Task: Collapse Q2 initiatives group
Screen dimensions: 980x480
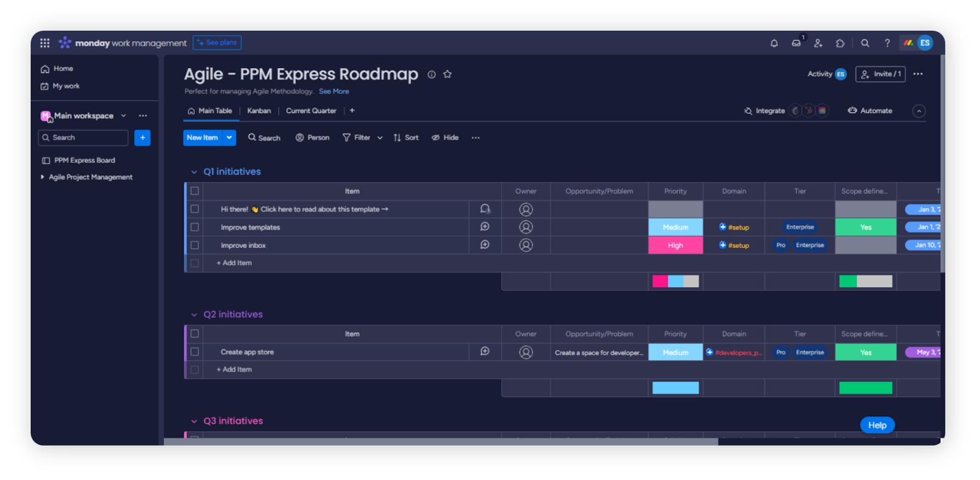Action: pos(194,315)
